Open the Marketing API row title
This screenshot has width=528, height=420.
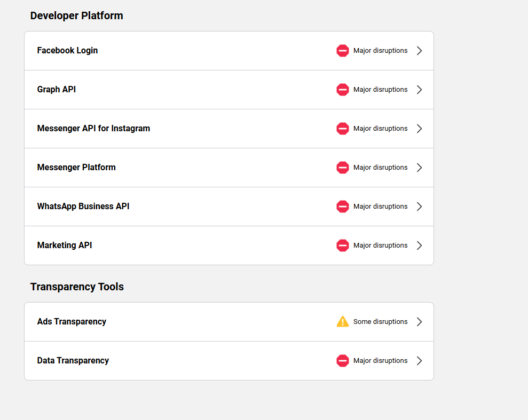point(65,245)
